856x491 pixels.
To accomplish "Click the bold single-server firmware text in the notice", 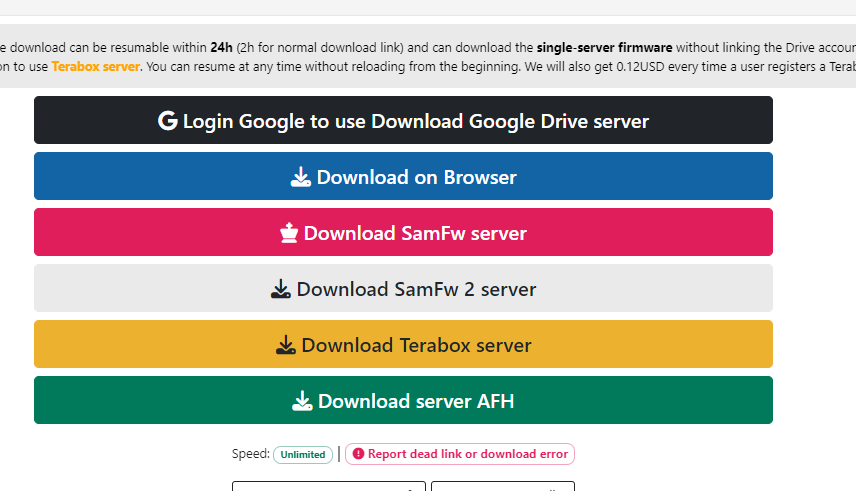I will click(x=604, y=48).
